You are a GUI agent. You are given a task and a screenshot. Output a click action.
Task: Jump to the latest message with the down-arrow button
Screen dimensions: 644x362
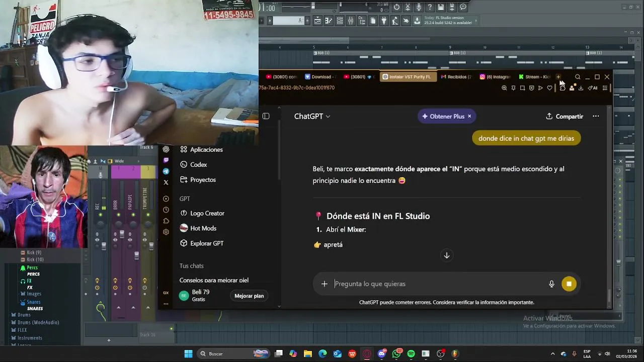pos(446,255)
